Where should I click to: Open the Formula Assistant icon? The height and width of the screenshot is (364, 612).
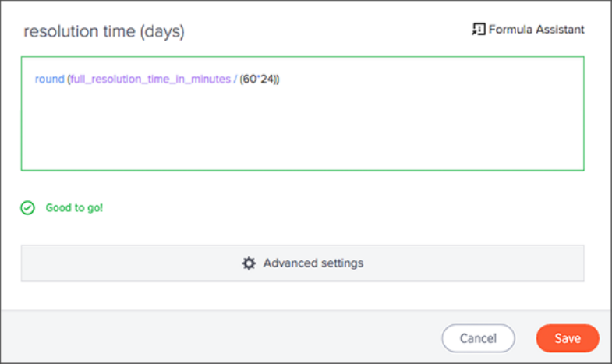tap(479, 30)
